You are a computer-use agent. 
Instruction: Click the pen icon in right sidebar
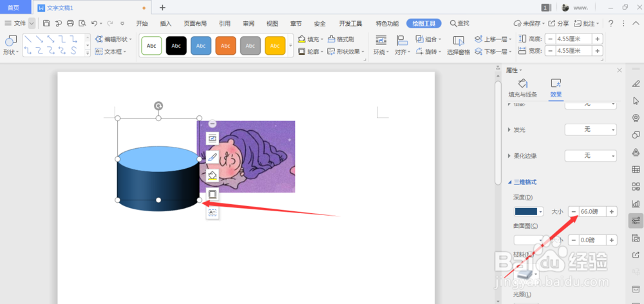pos(636,84)
